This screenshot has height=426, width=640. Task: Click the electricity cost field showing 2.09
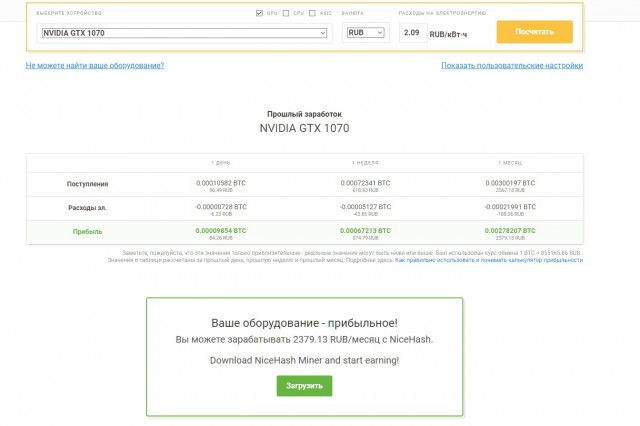pyautogui.click(x=413, y=33)
